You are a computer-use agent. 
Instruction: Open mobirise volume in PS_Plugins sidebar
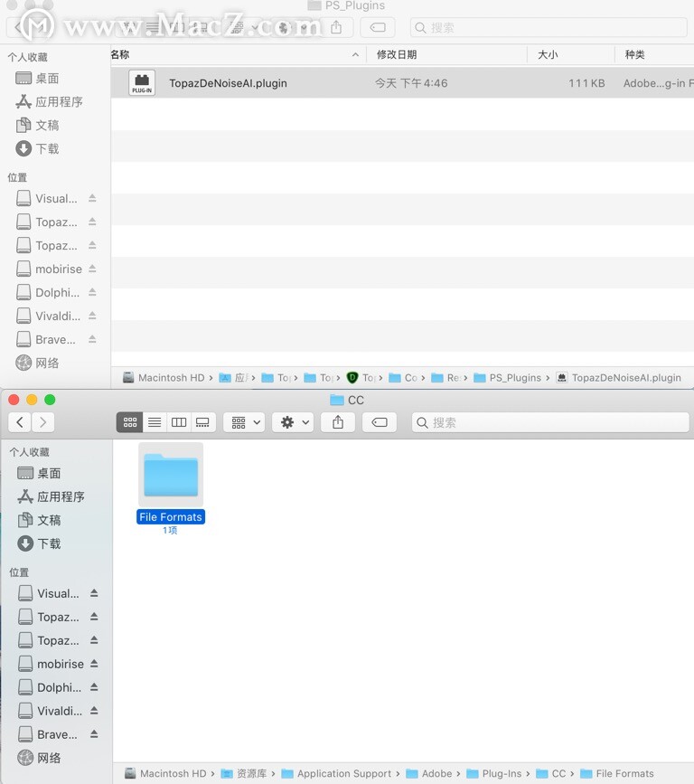click(x=49, y=269)
